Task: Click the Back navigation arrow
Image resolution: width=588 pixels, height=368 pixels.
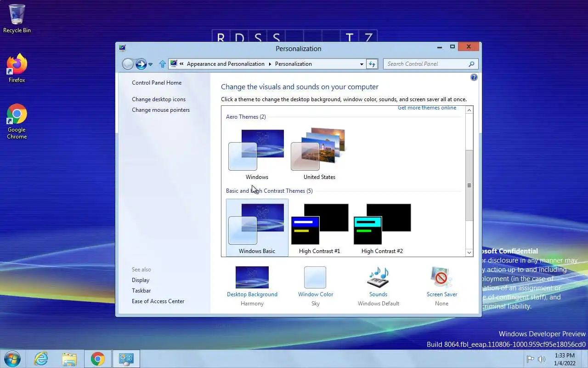Action: (x=128, y=64)
